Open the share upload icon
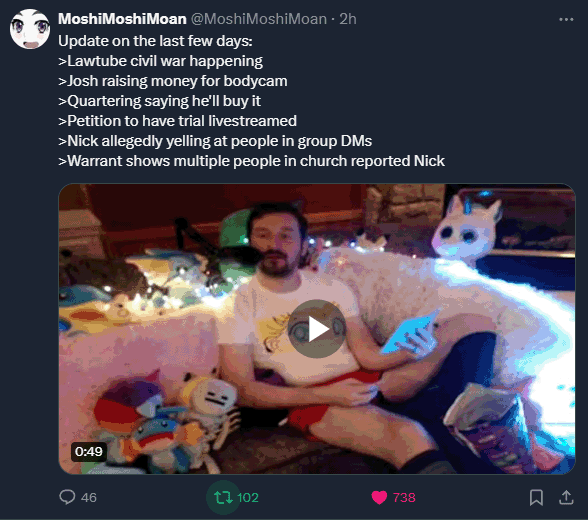This screenshot has height=520, width=588. click(566, 498)
